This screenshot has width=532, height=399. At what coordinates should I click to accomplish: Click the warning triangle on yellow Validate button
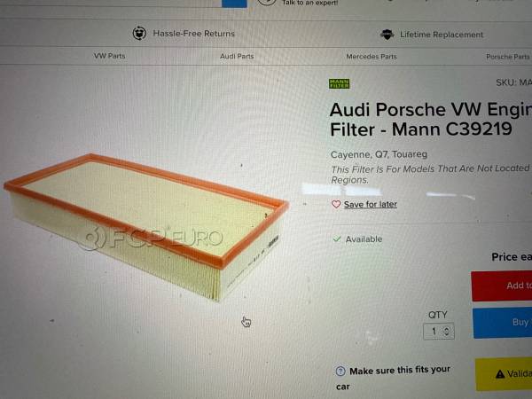500,374
